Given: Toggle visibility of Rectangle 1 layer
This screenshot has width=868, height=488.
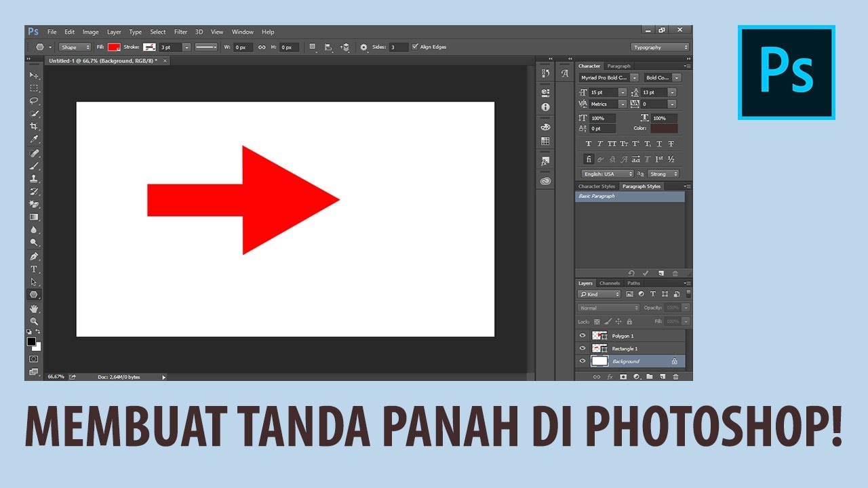Looking at the screenshot, I should 583,348.
